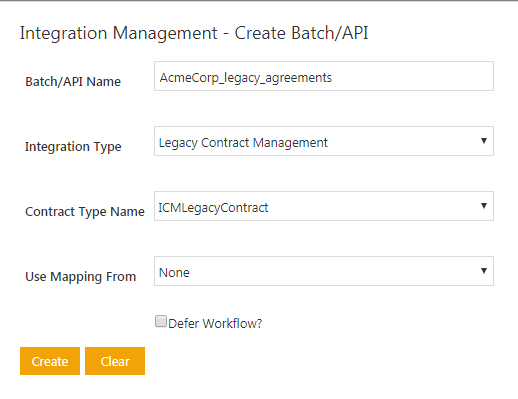Click the Batch/API Name label
This screenshot has height=399, width=518.
point(73,82)
